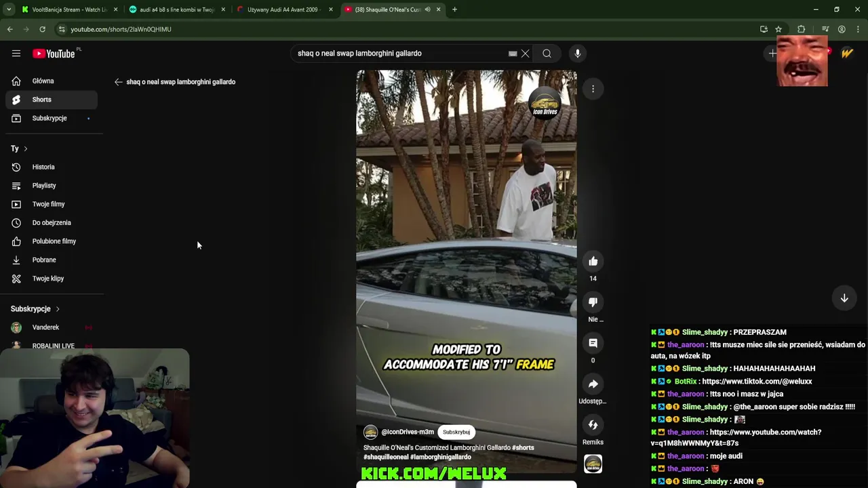Bookmark this page with star icon

pyautogui.click(x=778, y=29)
